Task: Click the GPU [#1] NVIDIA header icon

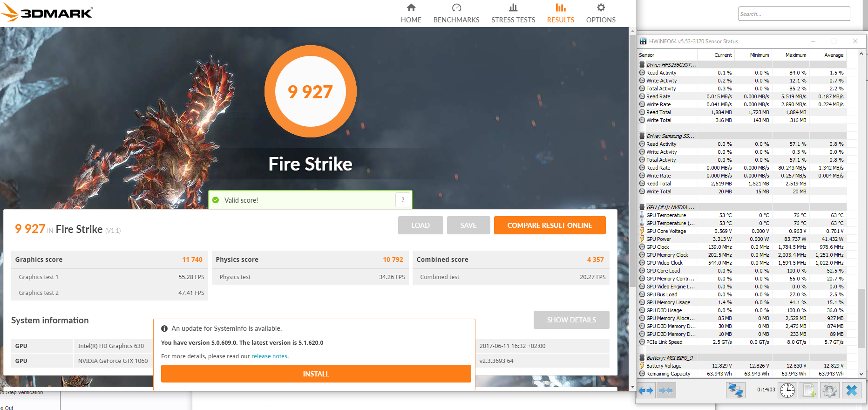Action: (x=642, y=207)
